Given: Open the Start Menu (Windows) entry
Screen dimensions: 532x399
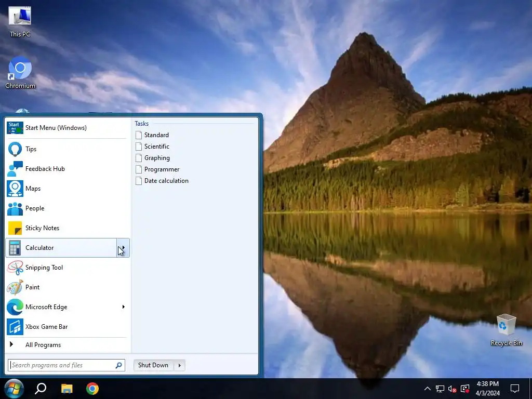Looking at the screenshot, I should pos(67,128).
